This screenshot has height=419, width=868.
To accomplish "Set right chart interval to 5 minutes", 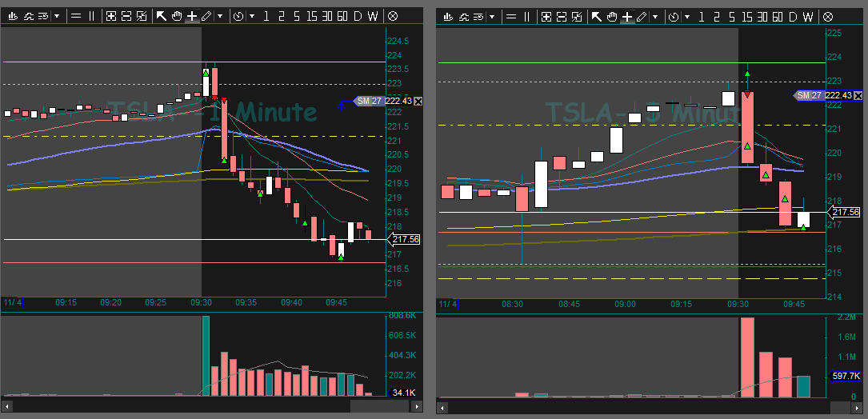I will coord(732,17).
